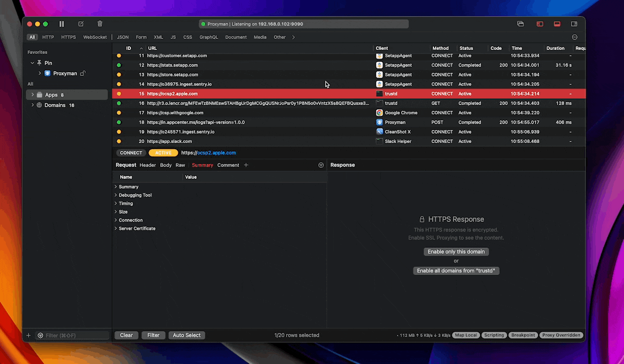The height and width of the screenshot is (364, 624).
Task: Open the filter bar options circle icon
Action: pyautogui.click(x=575, y=37)
